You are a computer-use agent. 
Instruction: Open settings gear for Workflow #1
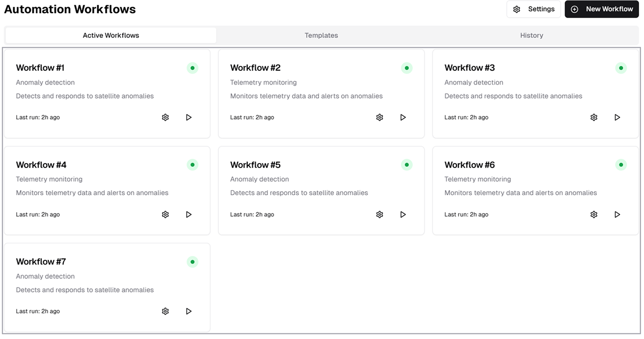165,117
